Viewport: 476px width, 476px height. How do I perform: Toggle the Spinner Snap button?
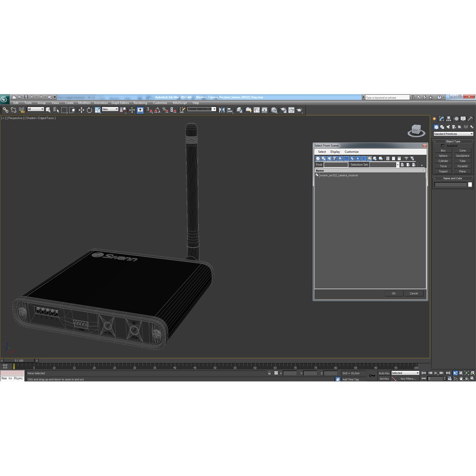click(x=173, y=110)
